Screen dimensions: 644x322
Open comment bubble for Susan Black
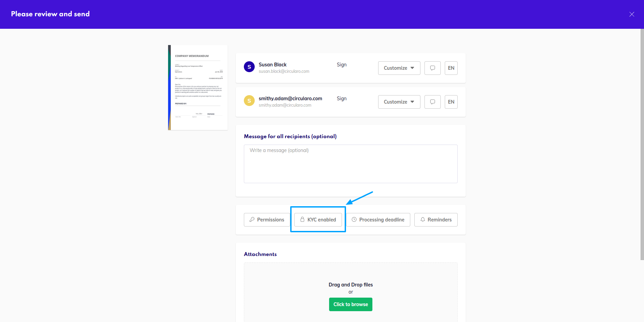tap(432, 68)
